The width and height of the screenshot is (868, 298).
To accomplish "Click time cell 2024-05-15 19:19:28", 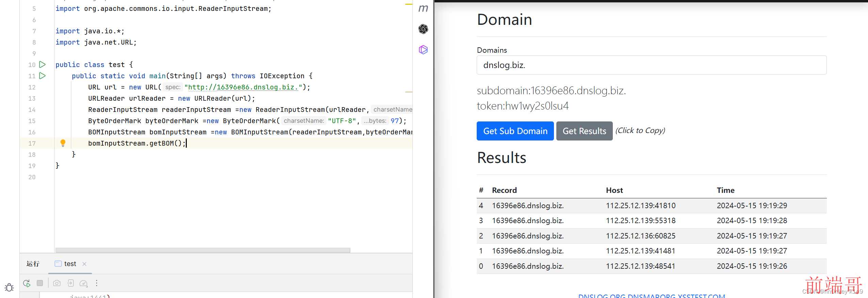I will tap(752, 220).
